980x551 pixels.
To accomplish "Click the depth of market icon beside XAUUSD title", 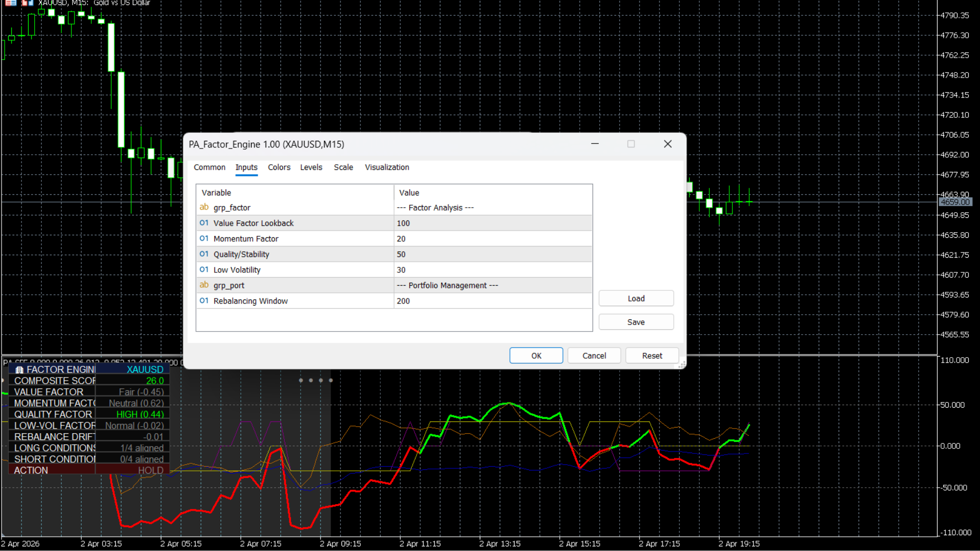I will click(28, 3).
